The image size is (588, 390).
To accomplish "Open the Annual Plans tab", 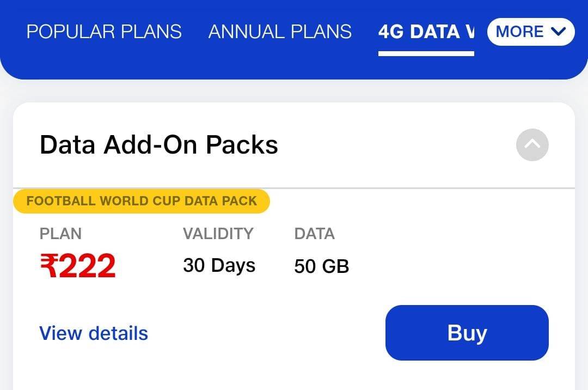I will pyautogui.click(x=280, y=32).
